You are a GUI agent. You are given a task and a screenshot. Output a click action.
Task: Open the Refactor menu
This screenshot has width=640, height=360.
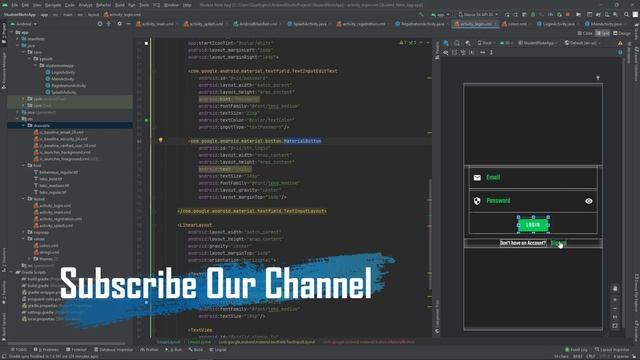pyautogui.click(x=103, y=5)
